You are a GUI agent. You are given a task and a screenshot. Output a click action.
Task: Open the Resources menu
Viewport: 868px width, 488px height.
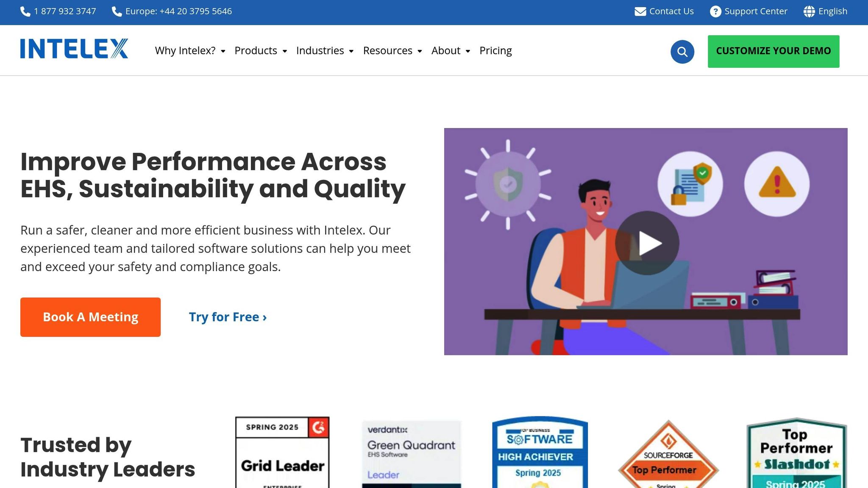coord(388,51)
